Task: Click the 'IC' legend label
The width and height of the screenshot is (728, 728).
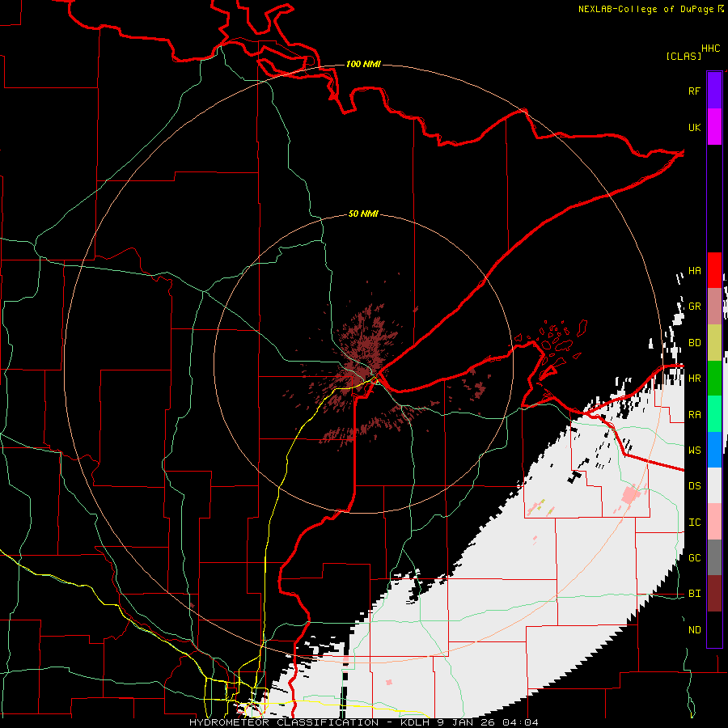Action: (x=694, y=523)
